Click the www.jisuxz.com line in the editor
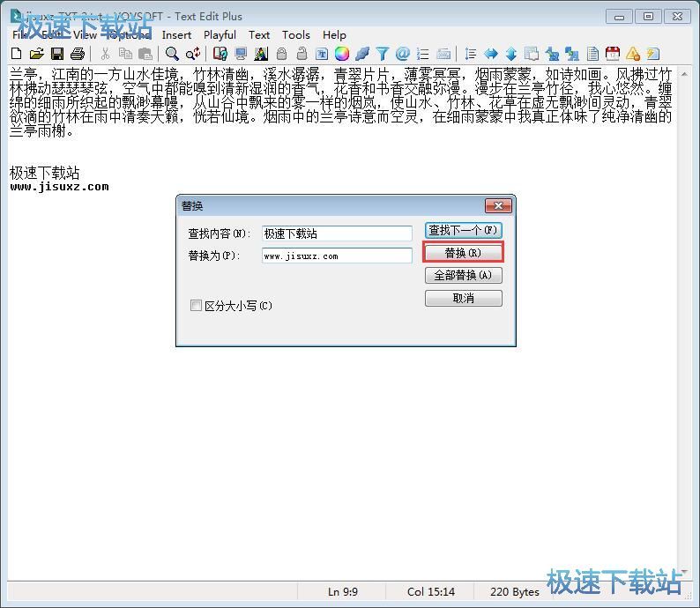Image resolution: width=700 pixels, height=608 pixels. click(59, 187)
